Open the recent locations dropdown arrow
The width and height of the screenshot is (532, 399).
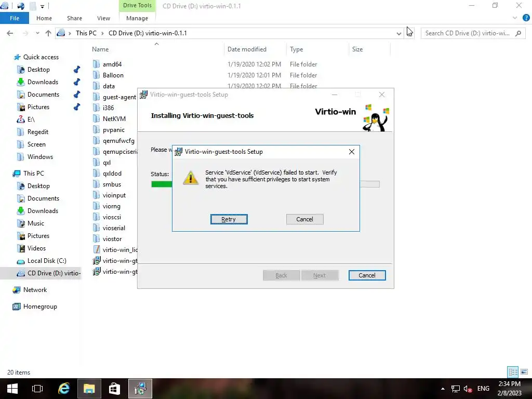pos(37,33)
